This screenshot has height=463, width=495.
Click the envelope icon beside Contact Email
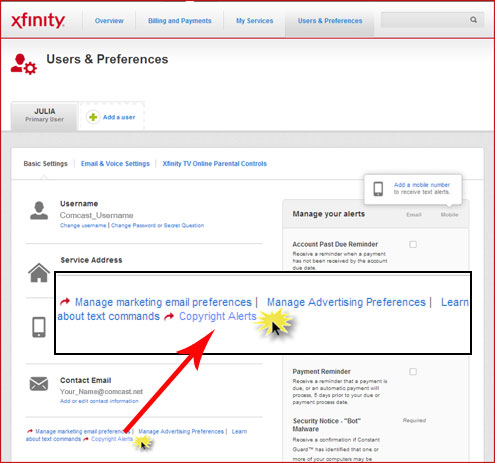tap(39, 384)
